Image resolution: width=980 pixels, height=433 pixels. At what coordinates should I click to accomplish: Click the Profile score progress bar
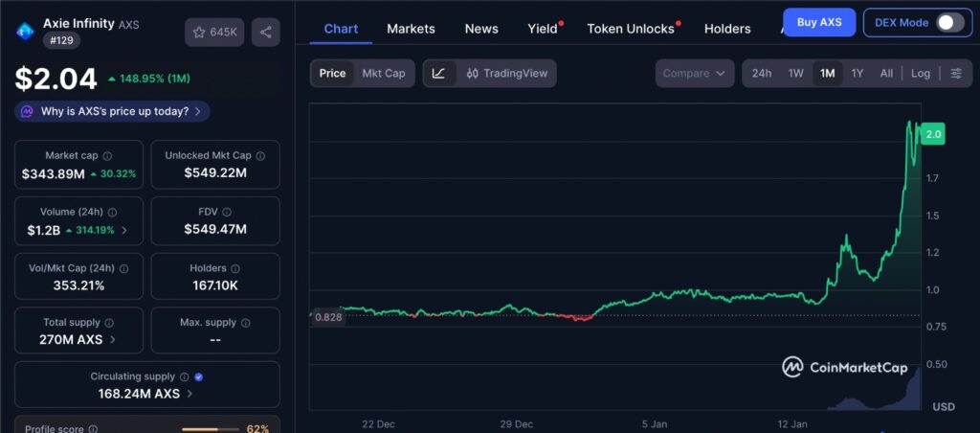[210, 429]
